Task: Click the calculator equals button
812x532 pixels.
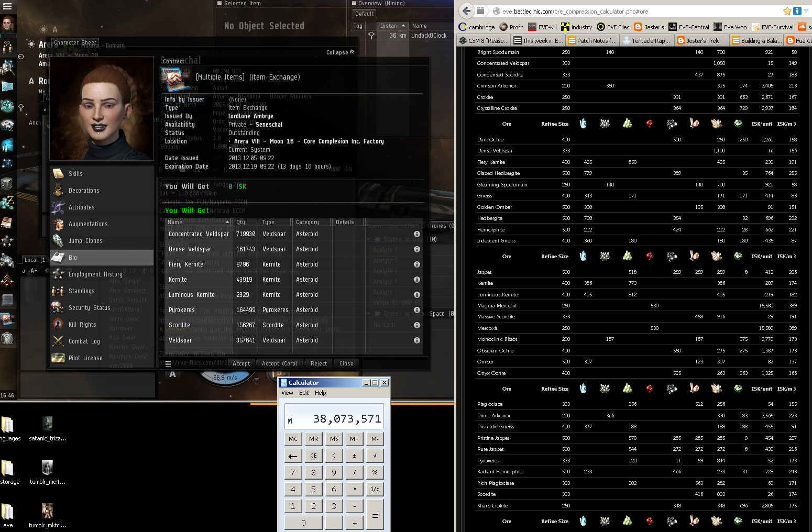Action: pos(375,515)
